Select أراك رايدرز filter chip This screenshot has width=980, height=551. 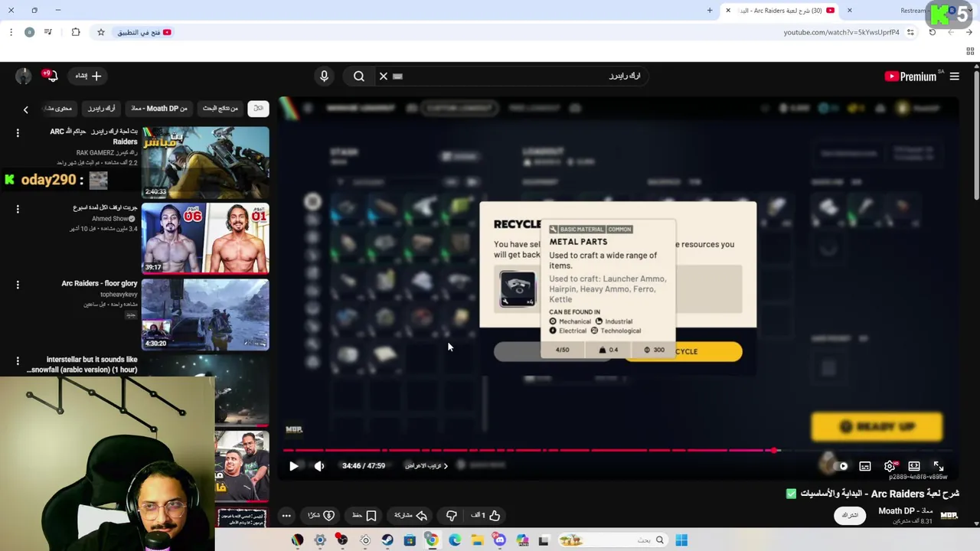click(101, 109)
